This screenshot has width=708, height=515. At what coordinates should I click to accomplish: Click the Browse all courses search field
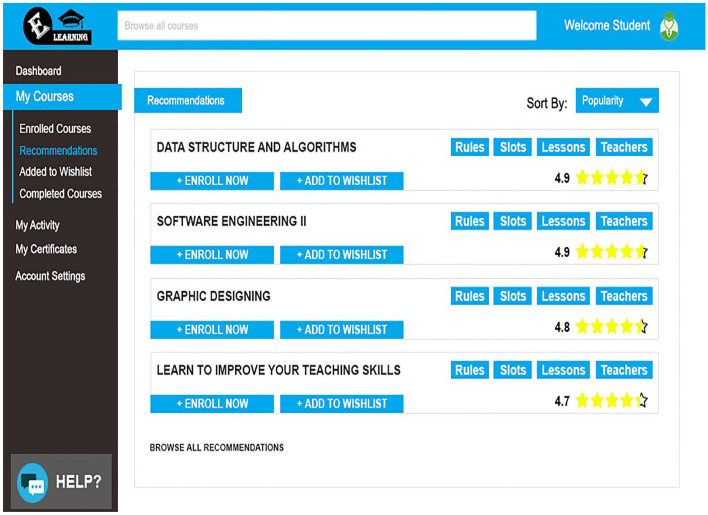[326, 26]
